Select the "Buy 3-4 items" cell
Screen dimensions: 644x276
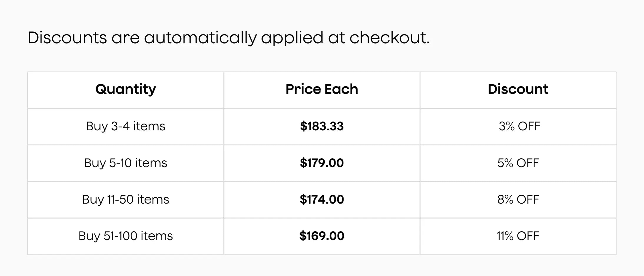[126, 126]
